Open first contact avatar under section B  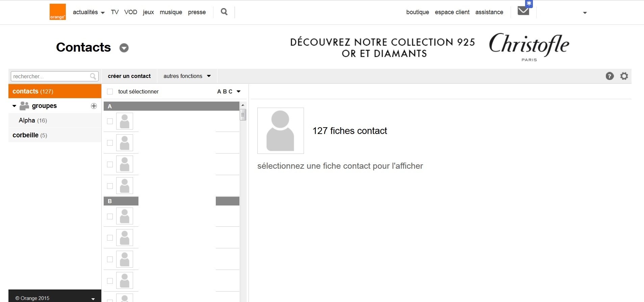[x=125, y=216]
